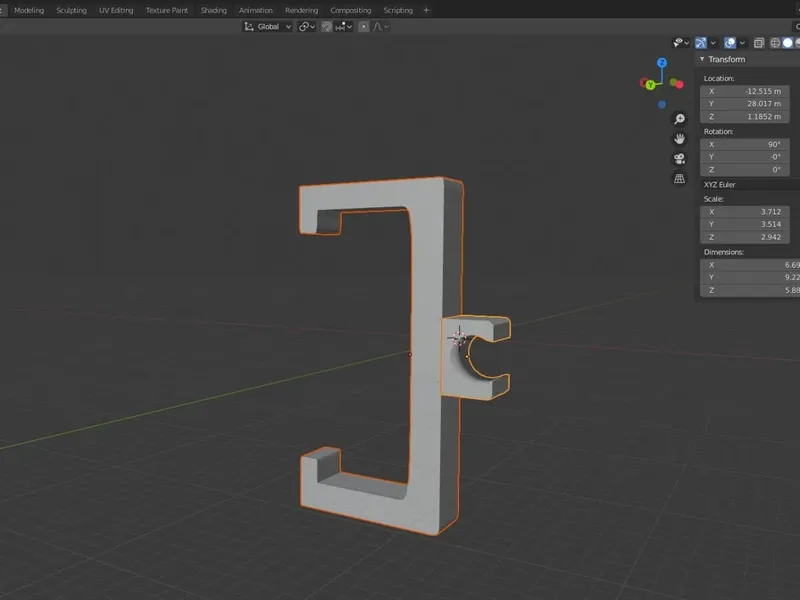This screenshot has height=600, width=800.
Task: Click the 3D cursor on the model
Action: coord(459,337)
